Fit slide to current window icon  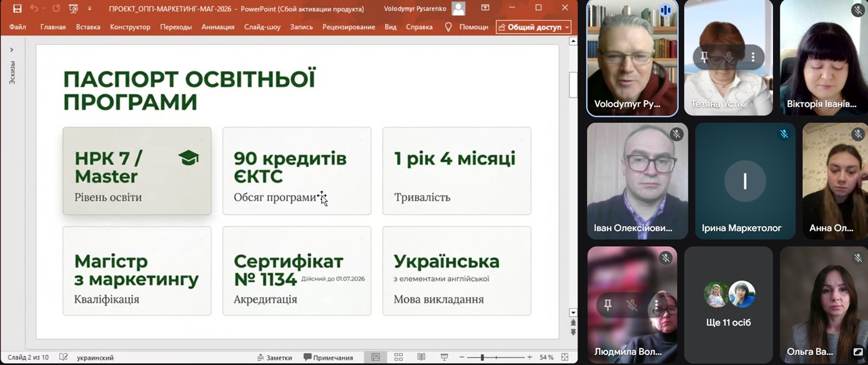click(x=565, y=357)
